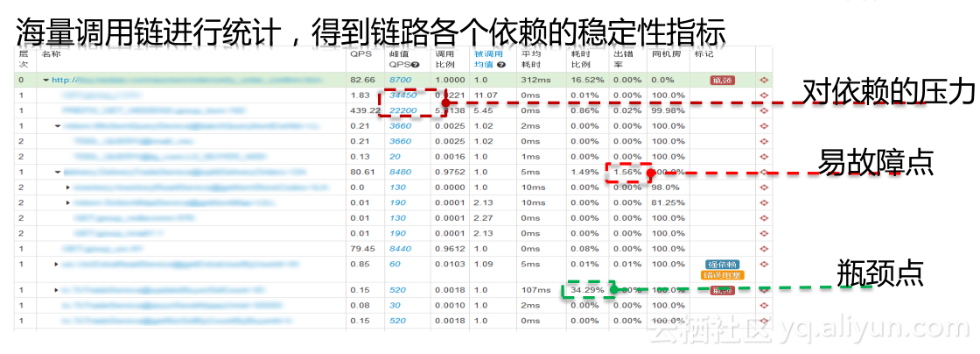Select the 16.52% time ratio cell
Viewport: 980px width, 354px height.
(587, 80)
